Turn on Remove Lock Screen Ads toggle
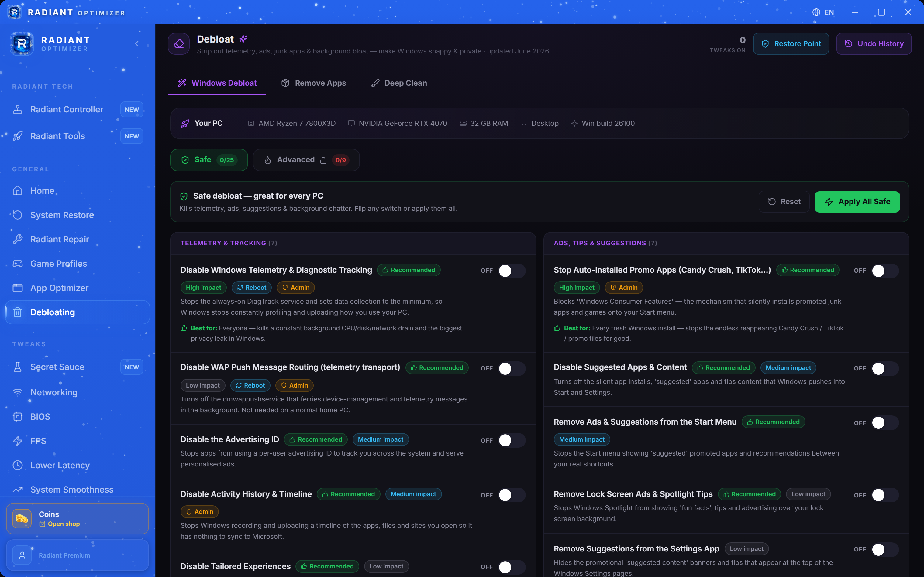 click(x=885, y=495)
